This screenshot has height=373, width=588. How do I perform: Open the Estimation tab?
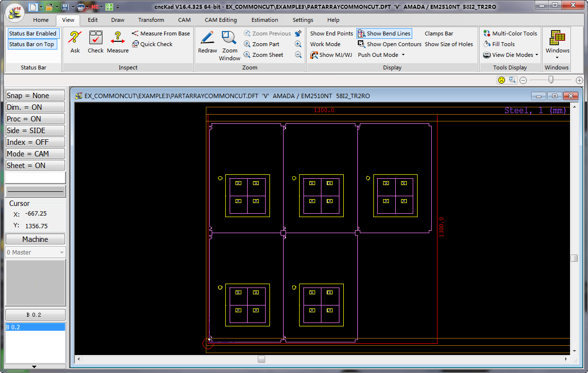(265, 20)
